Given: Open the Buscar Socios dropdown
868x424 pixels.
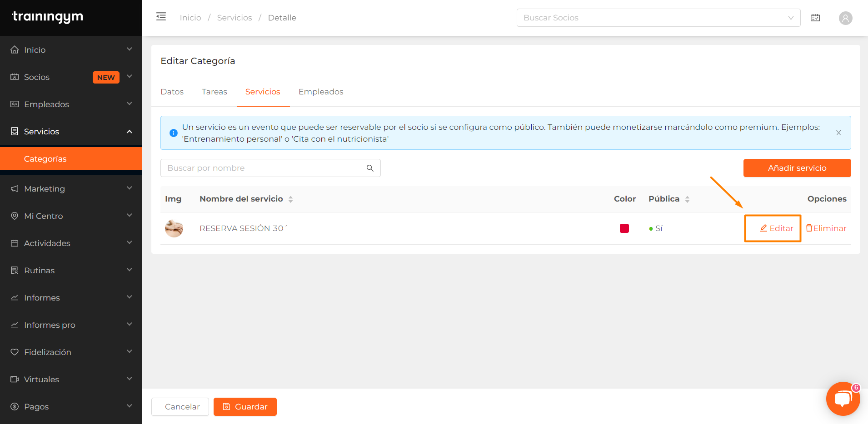Looking at the screenshot, I should (658, 18).
